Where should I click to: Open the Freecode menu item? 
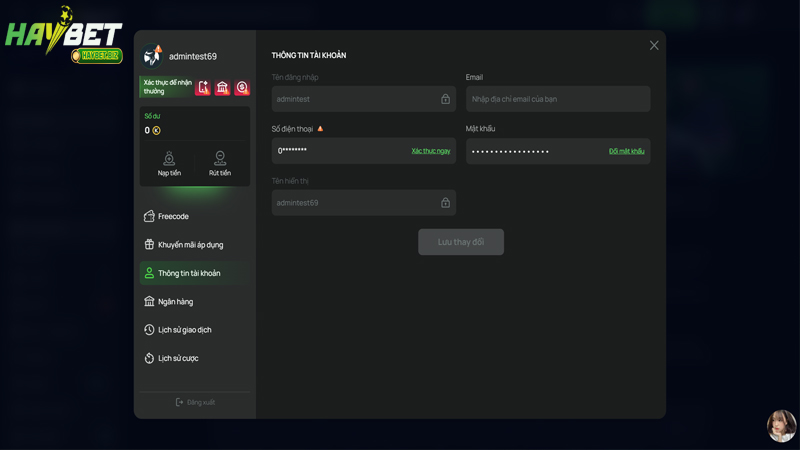(173, 216)
